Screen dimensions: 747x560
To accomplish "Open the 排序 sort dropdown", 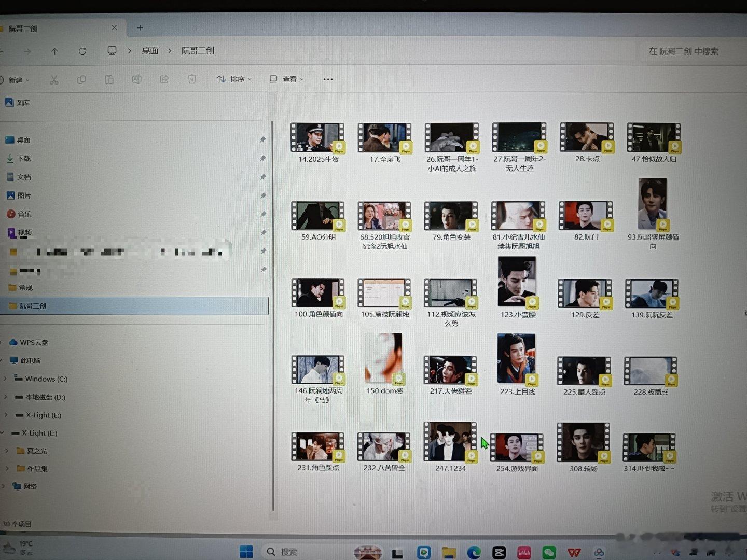I will pyautogui.click(x=234, y=79).
